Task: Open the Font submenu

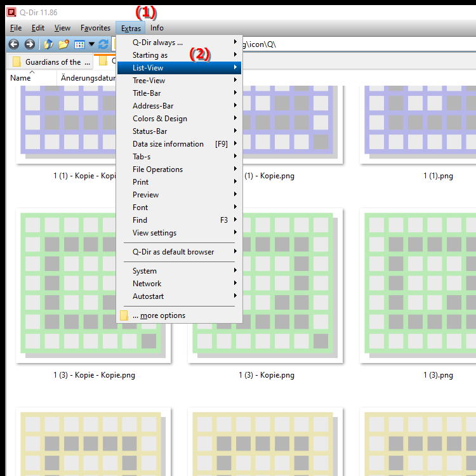Action: [179, 208]
